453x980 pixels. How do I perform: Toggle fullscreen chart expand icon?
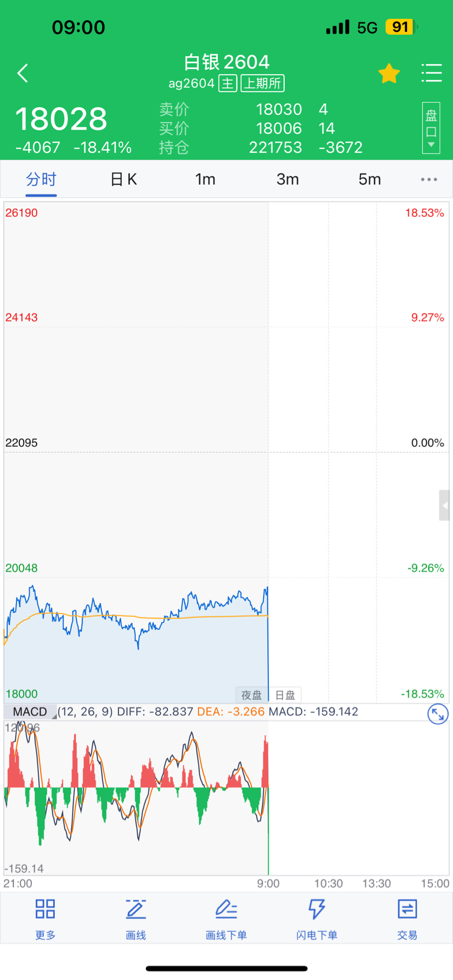click(x=438, y=714)
